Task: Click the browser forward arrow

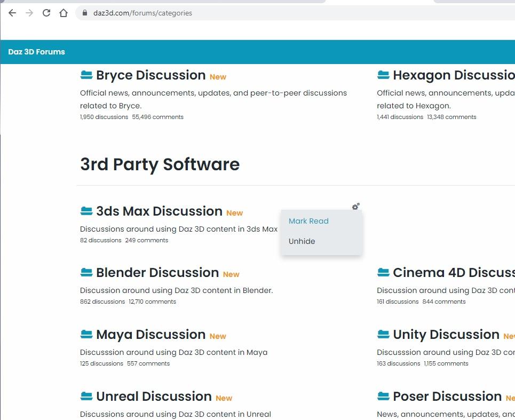Action: click(x=29, y=13)
